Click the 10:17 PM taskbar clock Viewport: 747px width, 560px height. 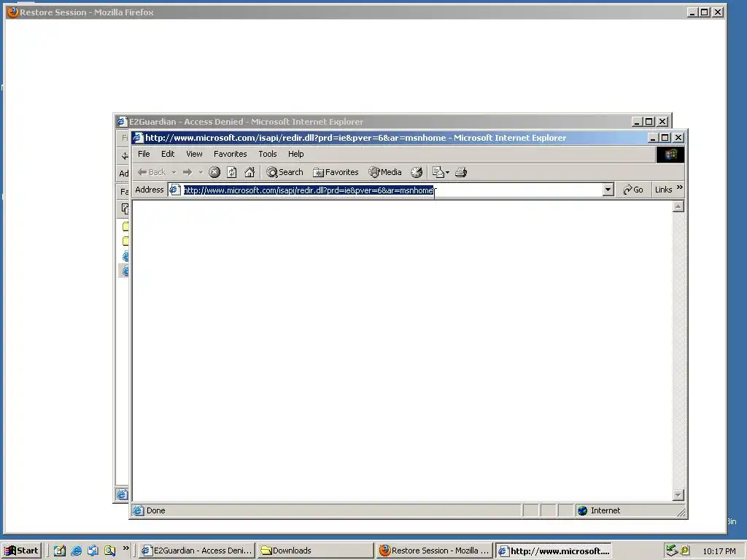pos(719,551)
